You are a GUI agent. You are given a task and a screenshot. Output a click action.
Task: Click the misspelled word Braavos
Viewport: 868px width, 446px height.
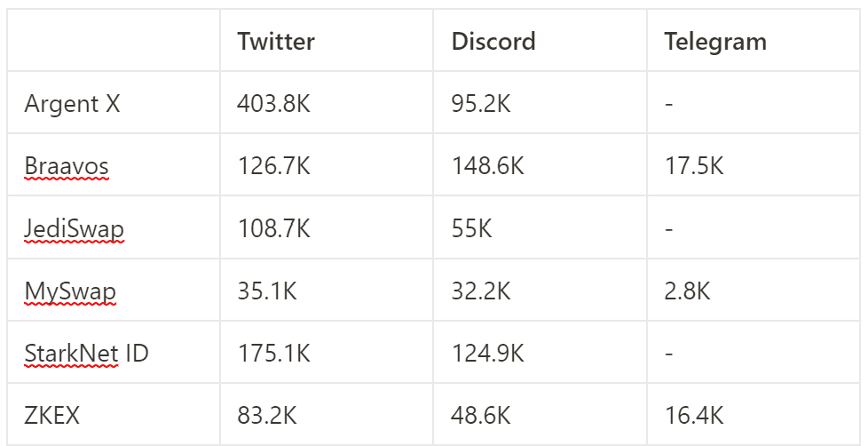coord(67,166)
